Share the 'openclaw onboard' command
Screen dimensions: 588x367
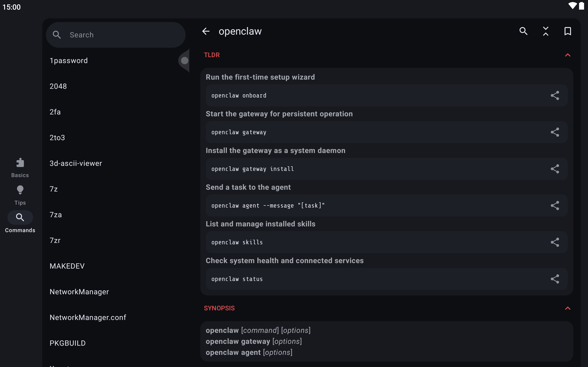coord(555,95)
